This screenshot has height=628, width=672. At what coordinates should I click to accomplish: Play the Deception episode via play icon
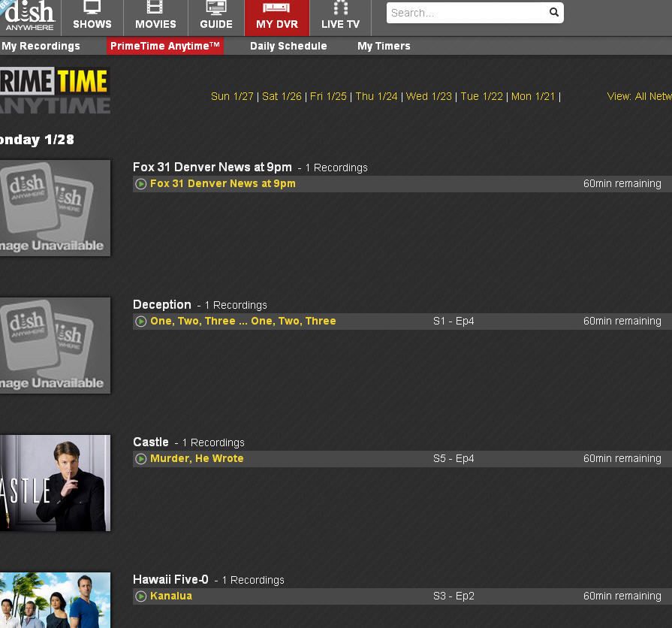(x=140, y=322)
